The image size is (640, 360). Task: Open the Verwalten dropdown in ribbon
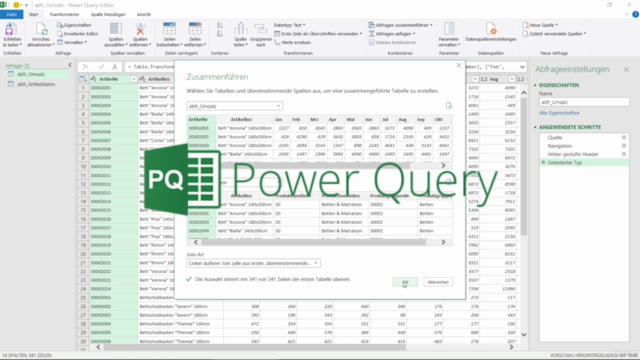coord(72,42)
